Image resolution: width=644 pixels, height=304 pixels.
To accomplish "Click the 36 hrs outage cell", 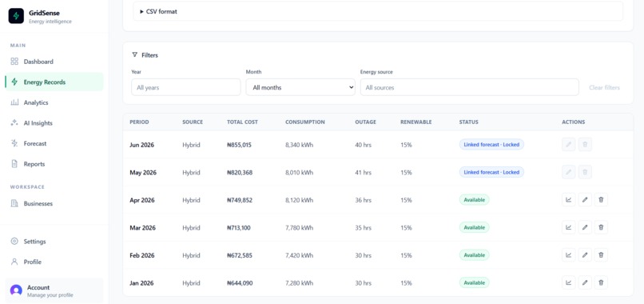I will pyautogui.click(x=363, y=200).
